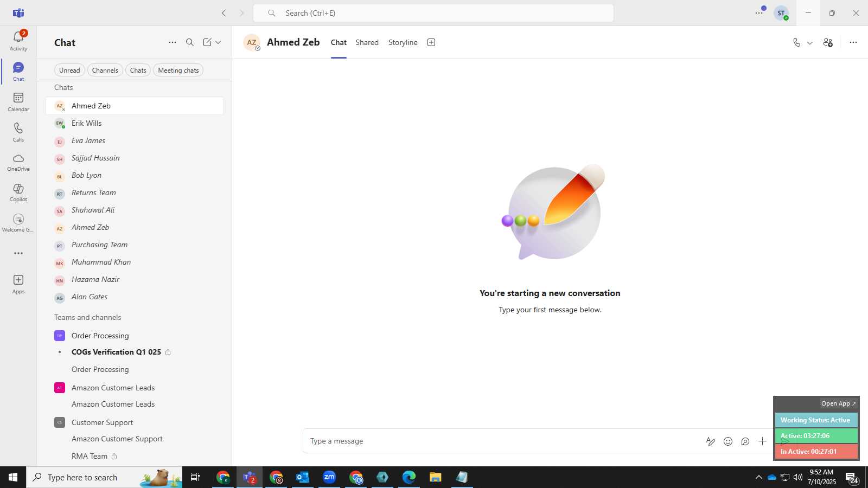
Task: Search within the chat list
Action: click(x=190, y=42)
